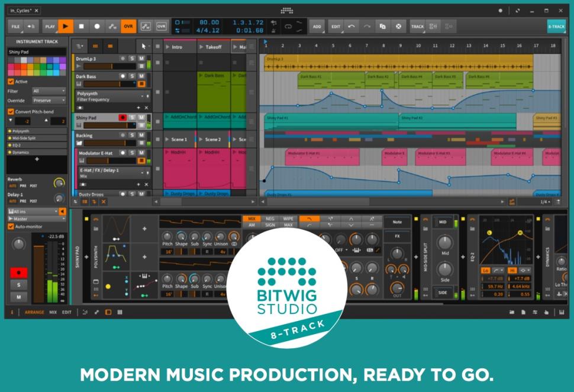The width and height of the screenshot is (574, 392).
Task: Click the Lo band button in EQ-2
Action: pos(485,270)
